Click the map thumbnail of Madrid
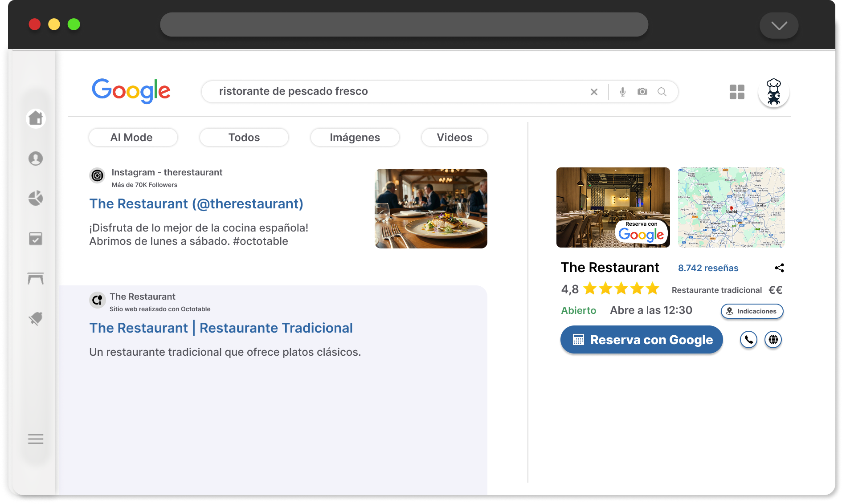Viewport: 842px width, 504px height. [x=731, y=207]
